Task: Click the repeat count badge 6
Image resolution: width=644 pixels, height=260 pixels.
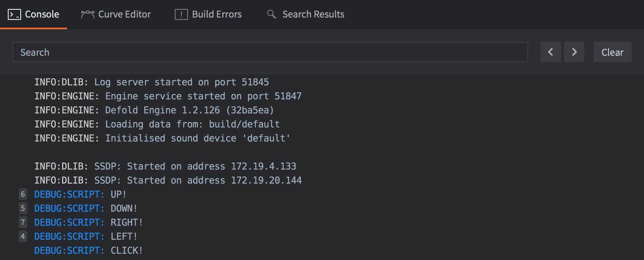Action: (23, 194)
